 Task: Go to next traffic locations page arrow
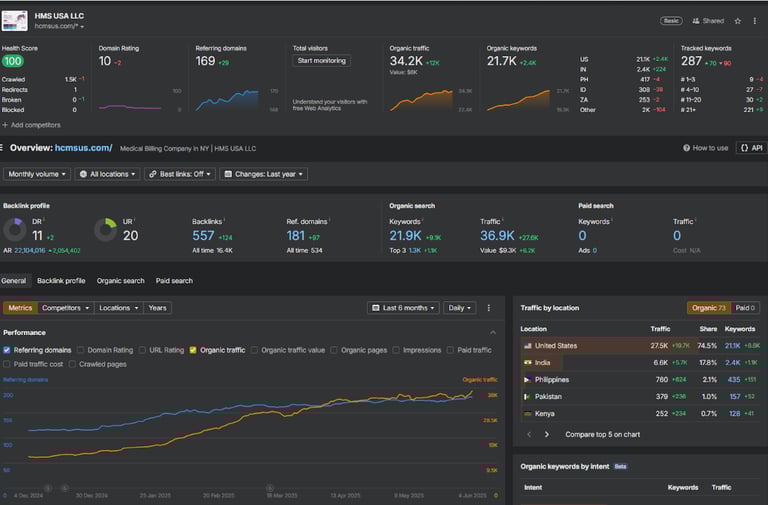click(547, 434)
